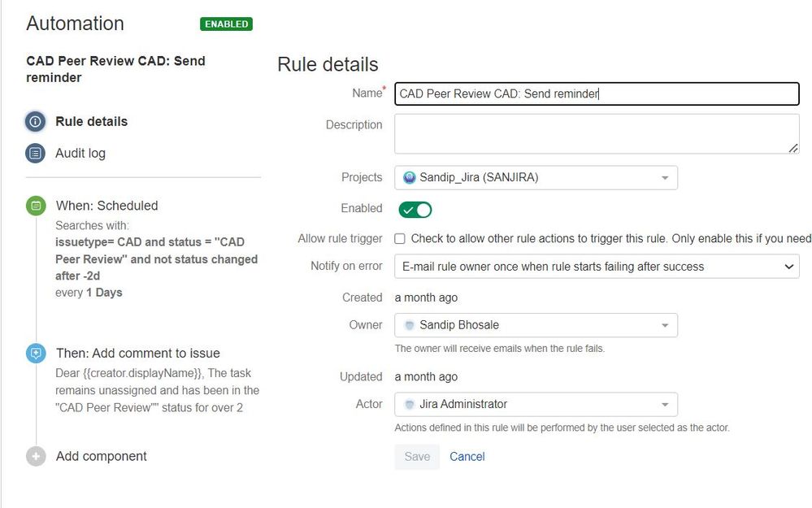
Task: Click the Sandip_Jira project avatar icon
Action: (409, 178)
